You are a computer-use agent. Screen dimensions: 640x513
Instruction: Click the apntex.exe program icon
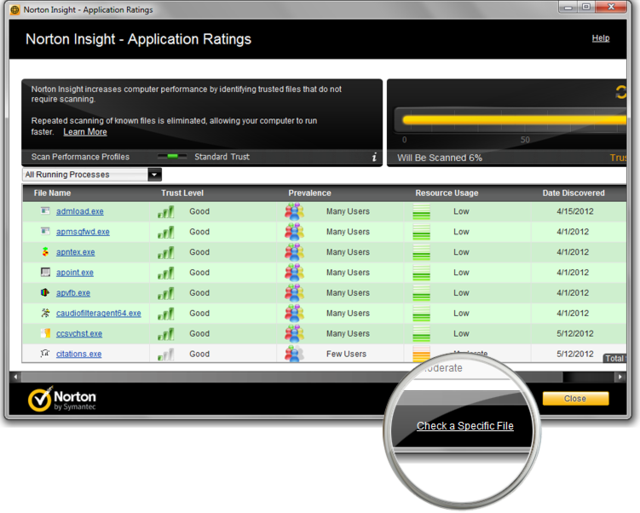click(45, 251)
